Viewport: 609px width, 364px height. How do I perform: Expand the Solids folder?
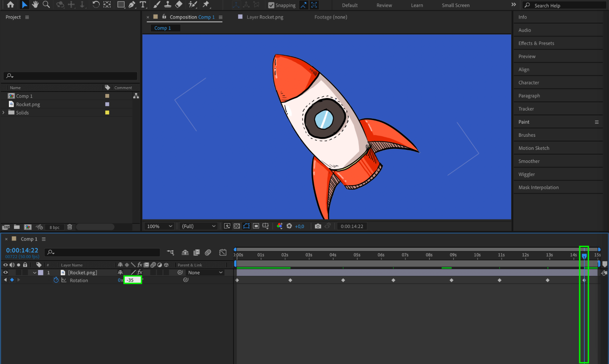[3, 113]
